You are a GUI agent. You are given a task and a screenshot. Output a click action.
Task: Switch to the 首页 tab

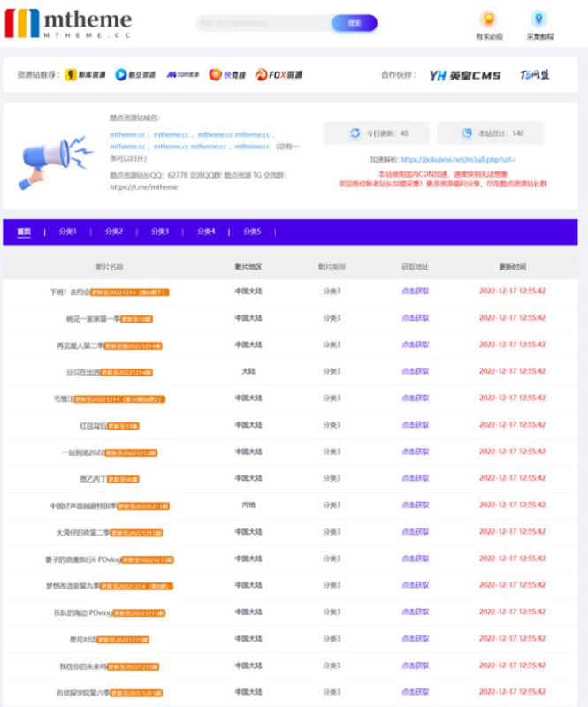point(24,232)
